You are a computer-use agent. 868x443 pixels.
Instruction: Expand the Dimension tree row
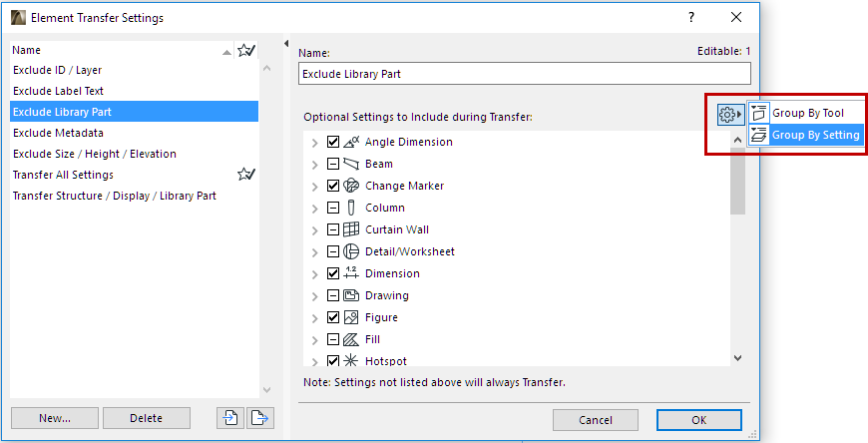pyautogui.click(x=314, y=274)
